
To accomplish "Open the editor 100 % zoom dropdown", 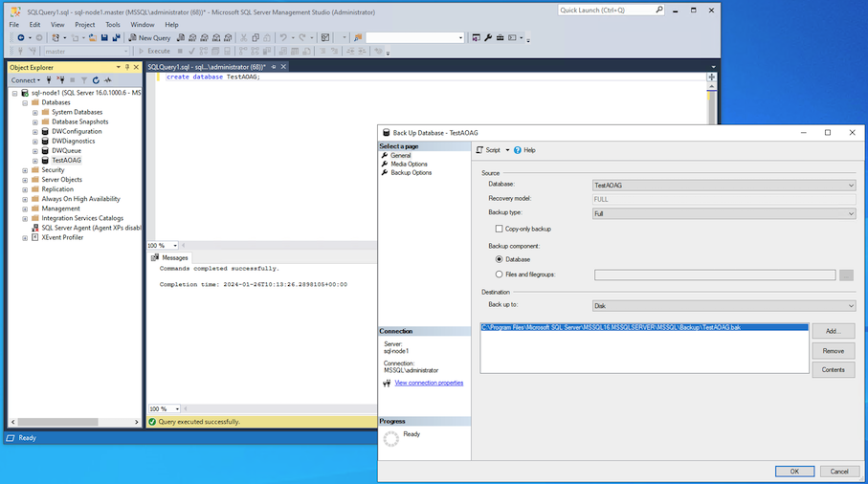I will click(x=175, y=246).
